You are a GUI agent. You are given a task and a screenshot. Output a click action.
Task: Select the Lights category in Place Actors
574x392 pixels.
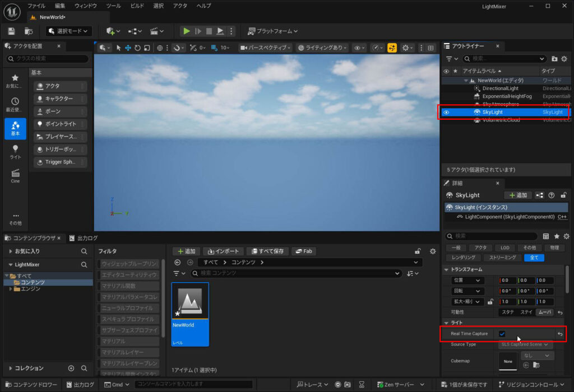click(x=15, y=152)
